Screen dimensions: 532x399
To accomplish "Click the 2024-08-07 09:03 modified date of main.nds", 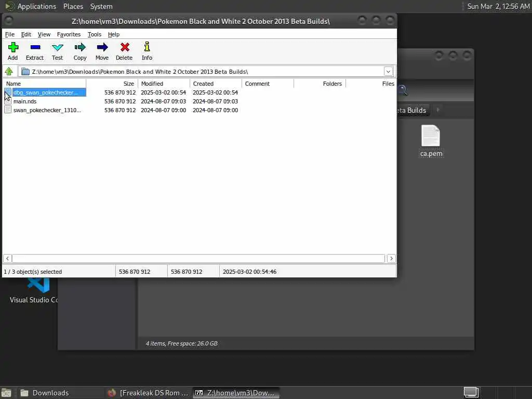I will (163, 101).
